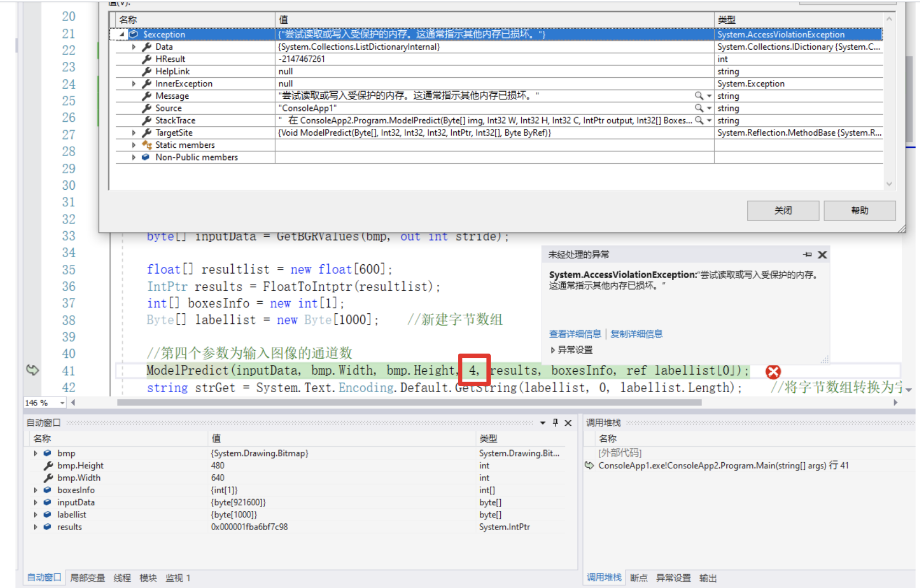The height and width of the screenshot is (588, 920).
Task: Expand Static members row
Action: pos(134,145)
